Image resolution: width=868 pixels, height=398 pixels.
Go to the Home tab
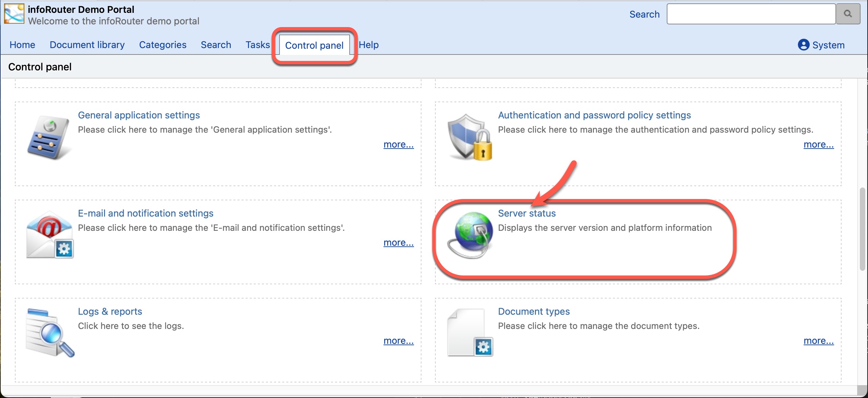coord(22,45)
